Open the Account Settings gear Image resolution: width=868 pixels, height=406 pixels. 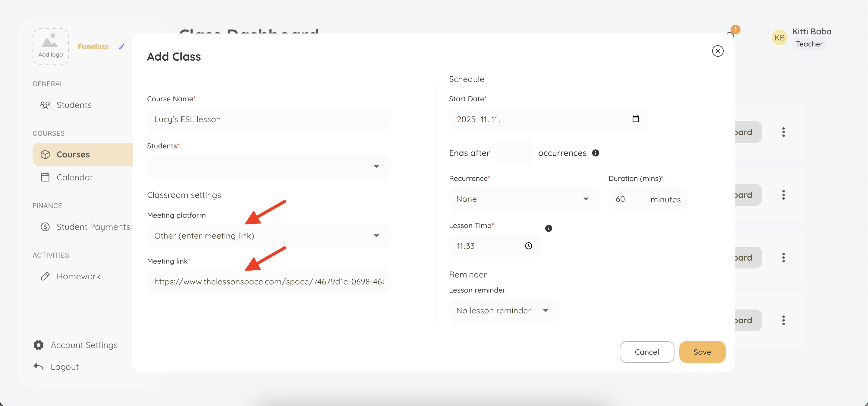(x=39, y=345)
